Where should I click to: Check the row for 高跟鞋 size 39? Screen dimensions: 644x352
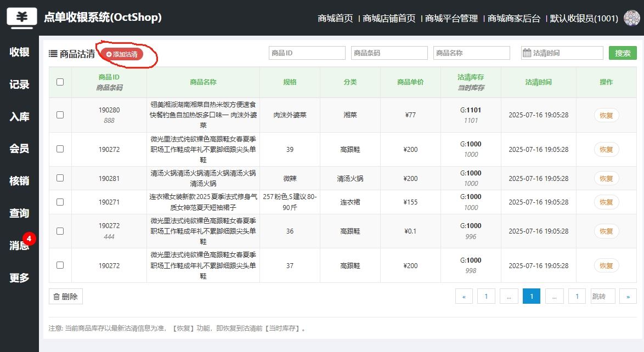click(60, 149)
